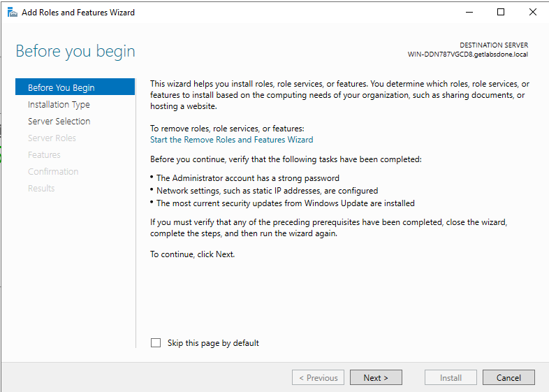Go to the Installation Type step
The image size is (549, 392).
59,104
